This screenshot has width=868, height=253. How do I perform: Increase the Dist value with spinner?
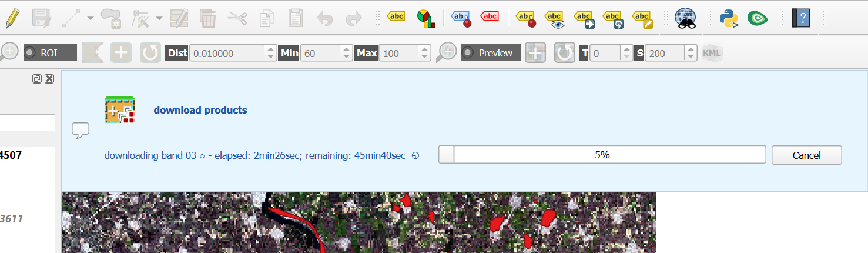270,49
